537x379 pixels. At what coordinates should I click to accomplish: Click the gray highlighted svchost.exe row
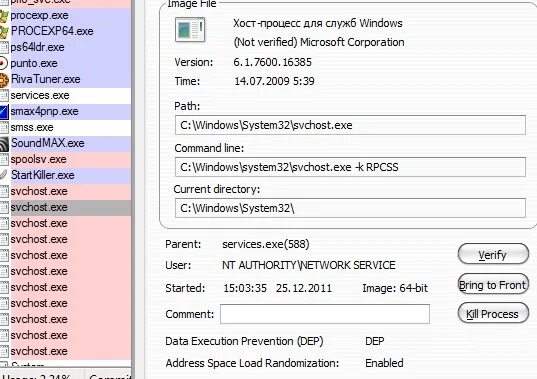coord(65,207)
